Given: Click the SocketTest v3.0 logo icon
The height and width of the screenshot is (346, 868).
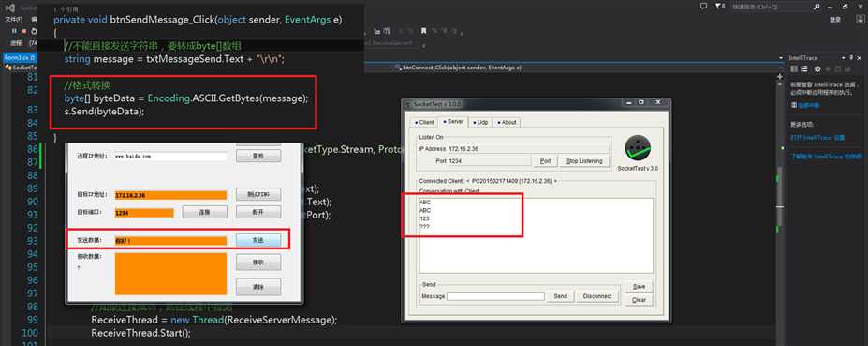Looking at the screenshot, I should [638, 147].
